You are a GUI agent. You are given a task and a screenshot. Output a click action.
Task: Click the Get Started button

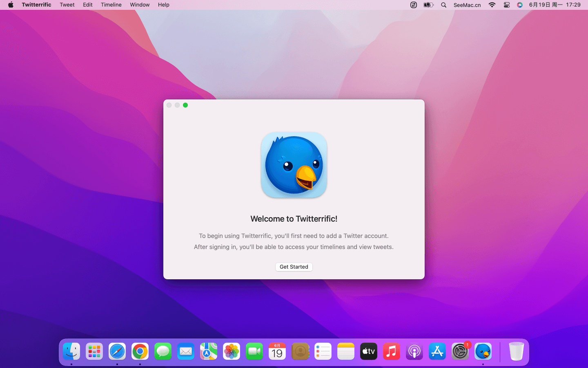point(294,267)
